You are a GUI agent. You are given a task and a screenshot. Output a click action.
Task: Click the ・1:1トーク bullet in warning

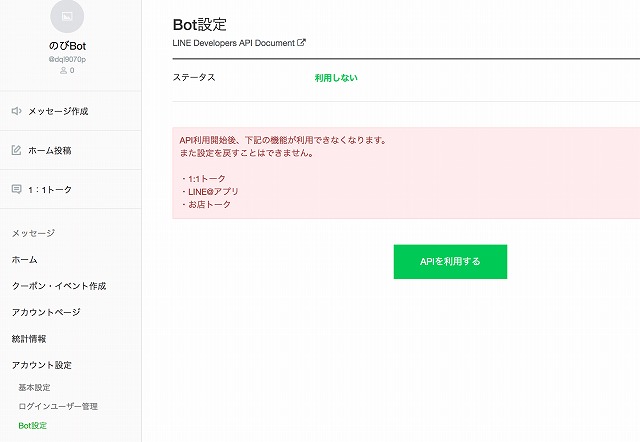tap(203, 178)
